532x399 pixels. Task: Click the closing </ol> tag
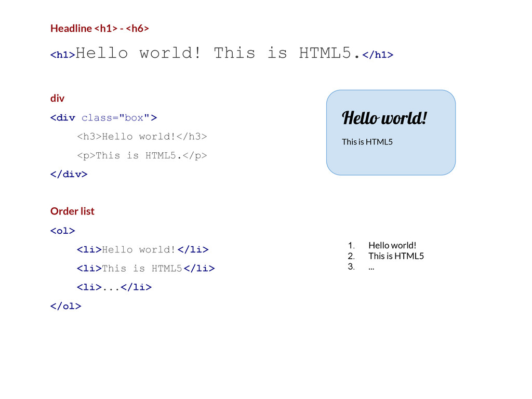coord(66,307)
